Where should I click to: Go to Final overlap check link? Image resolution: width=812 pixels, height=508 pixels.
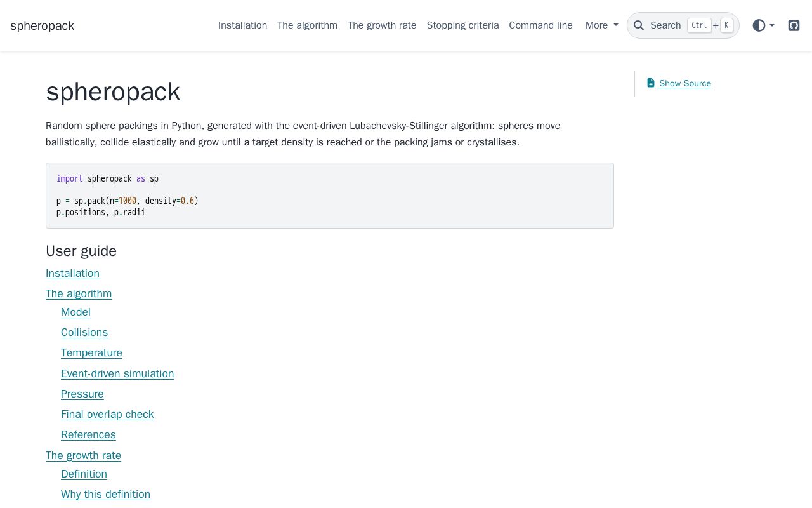click(x=107, y=414)
